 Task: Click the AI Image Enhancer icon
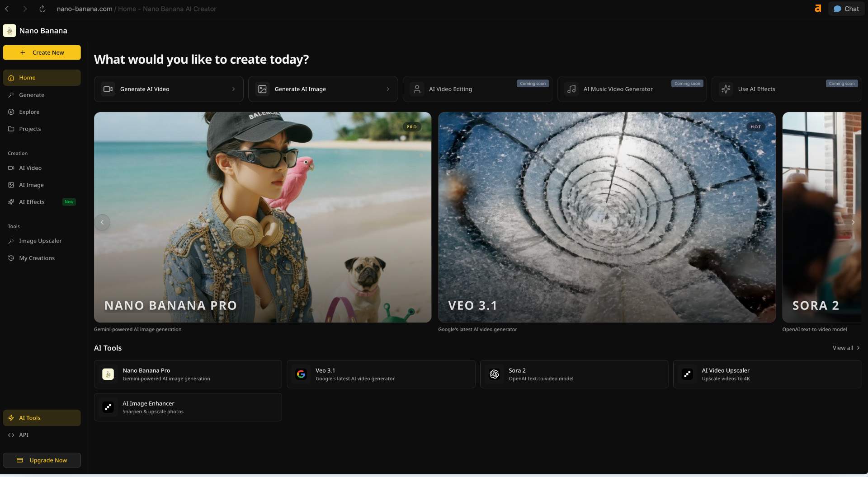[x=108, y=407]
